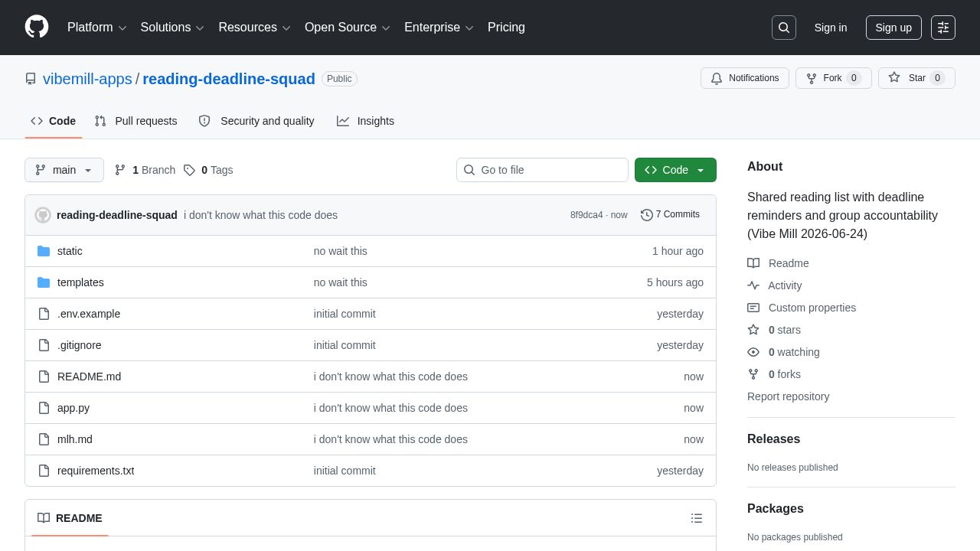
Task: Open appearance settings sliders icon
Action: (x=943, y=28)
